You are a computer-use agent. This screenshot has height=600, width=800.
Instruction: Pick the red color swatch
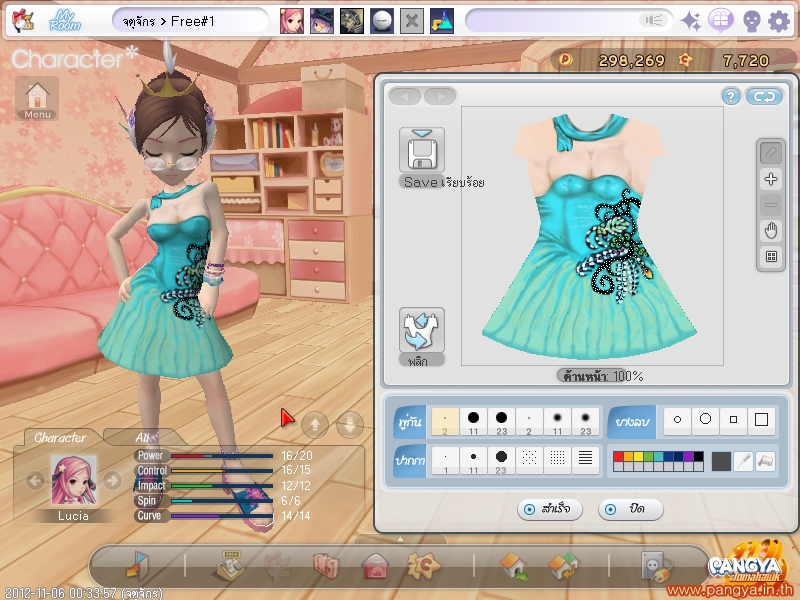coord(618,456)
